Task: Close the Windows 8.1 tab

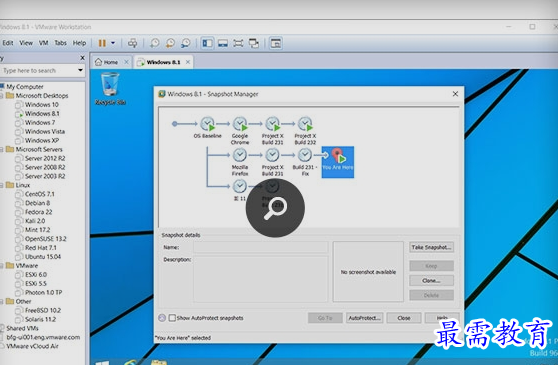Action: (188, 62)
